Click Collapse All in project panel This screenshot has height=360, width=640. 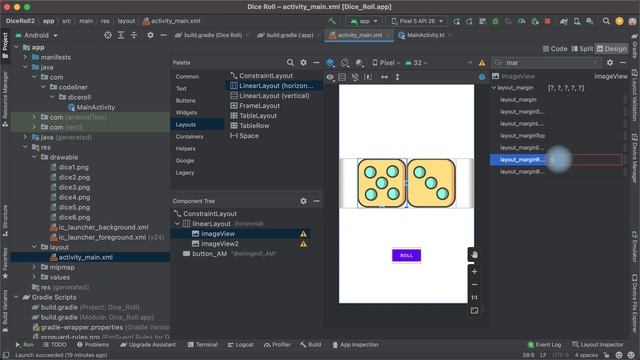134,36
